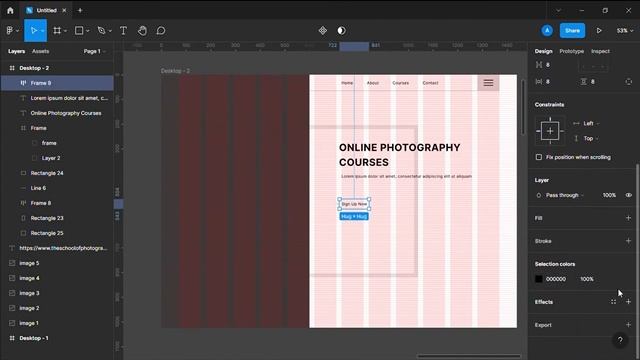Screen dimensions: 640x360
Task: Add a new tab with plus icon
Action: [80, 10]
